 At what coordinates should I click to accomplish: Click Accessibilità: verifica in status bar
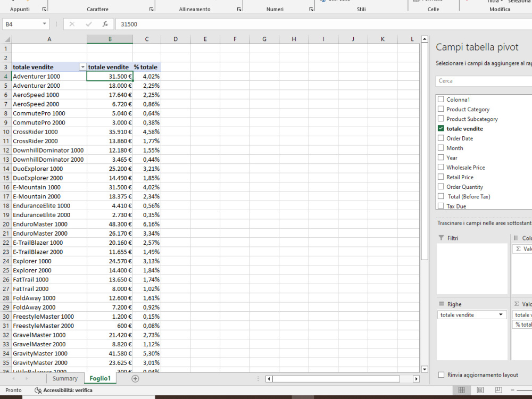[x=63, y=390]
